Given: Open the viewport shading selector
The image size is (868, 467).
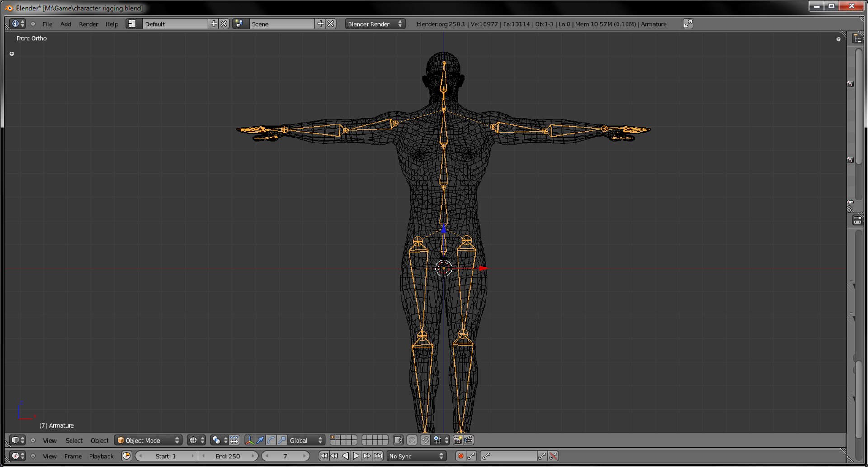Looking at the screenshot, I should pos(196,440).
